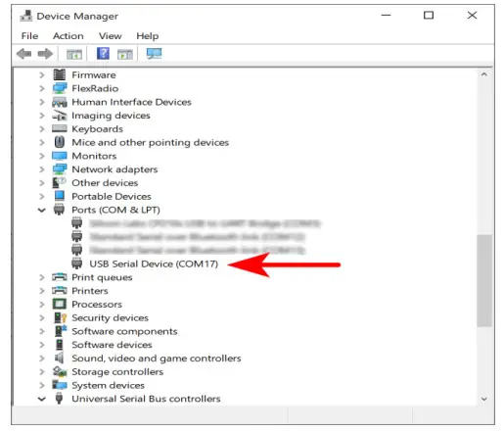Open the Help question-mark toolbar icon
Viewport: 504px width, 431px height.
click(103, 53)
